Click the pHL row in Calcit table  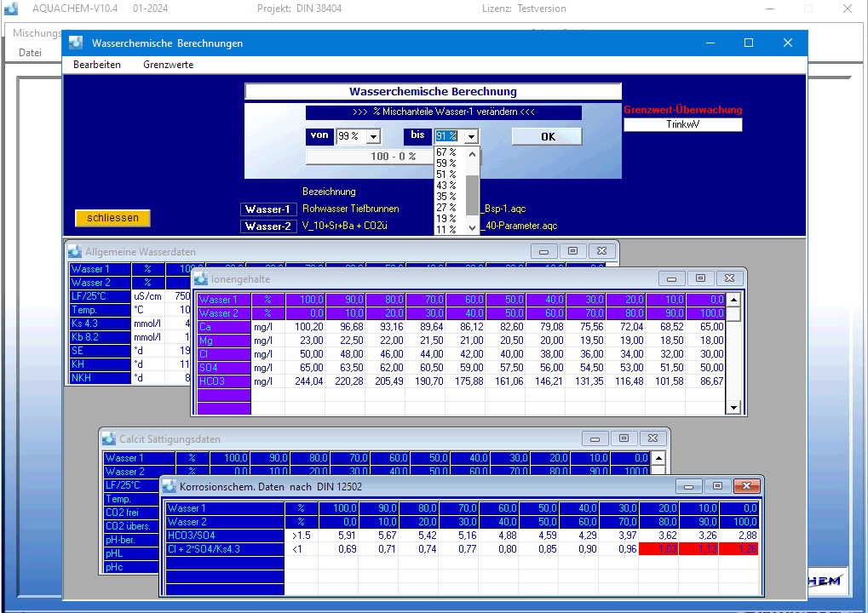(131, 553)
